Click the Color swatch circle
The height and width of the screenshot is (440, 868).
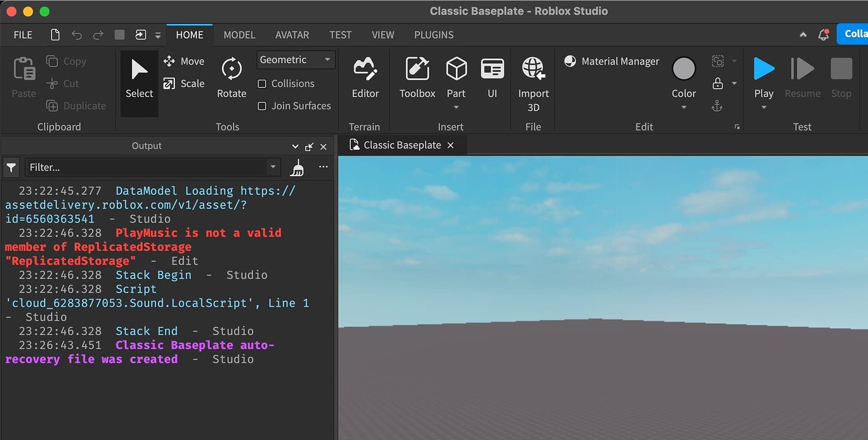684,69
